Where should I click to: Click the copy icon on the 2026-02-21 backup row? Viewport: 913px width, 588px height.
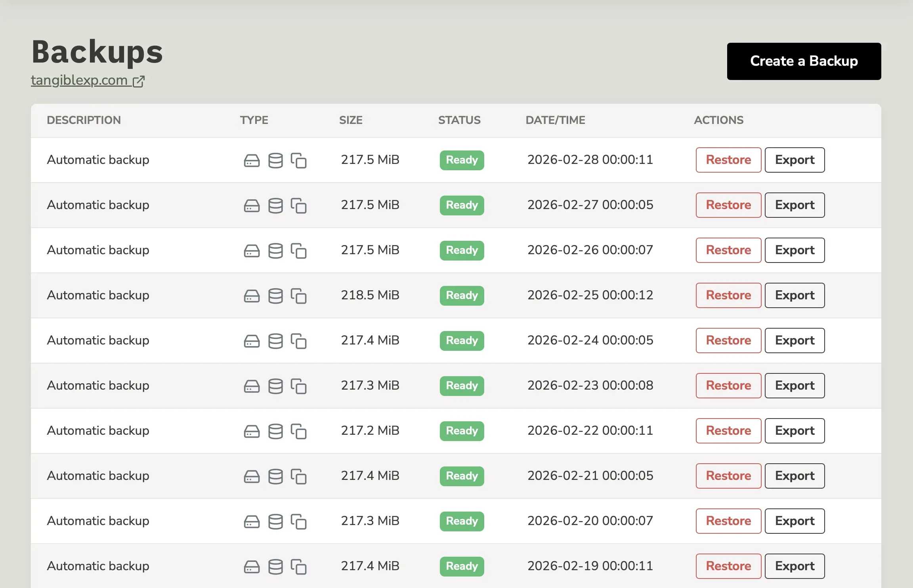[299, 477]
